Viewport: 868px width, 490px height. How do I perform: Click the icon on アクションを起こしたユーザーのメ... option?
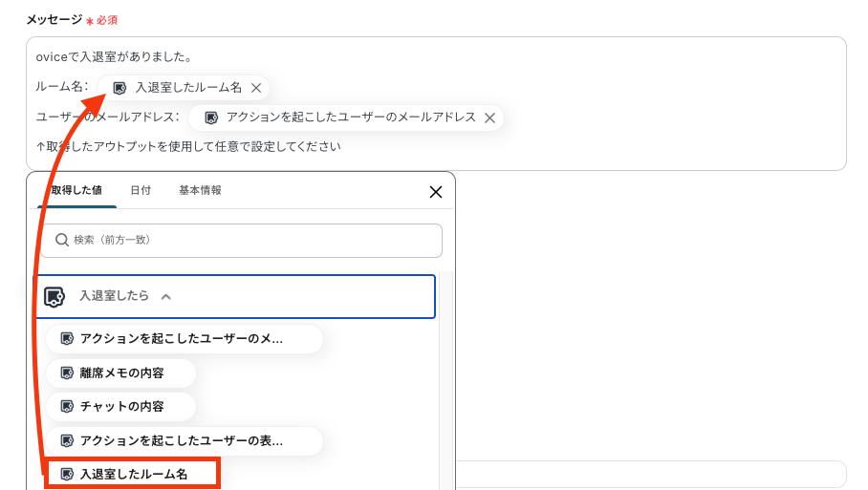(x=67, y=338)
